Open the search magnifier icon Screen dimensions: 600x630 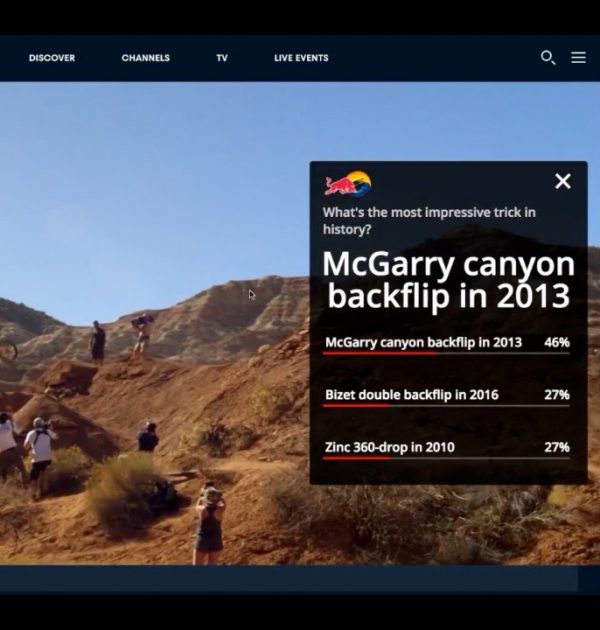(548, 57)
